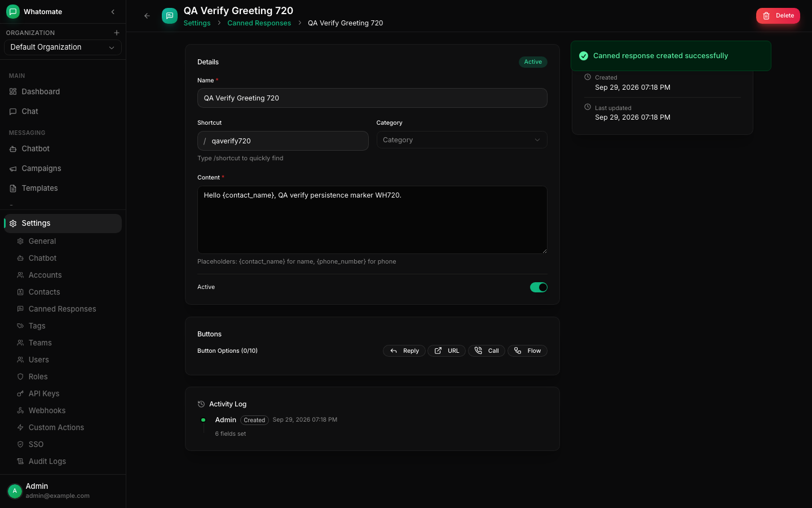The height and width of the screenshot is (508, 812).
Task: Click the Whatomate logo icon
Action: [x=13, y=12]
